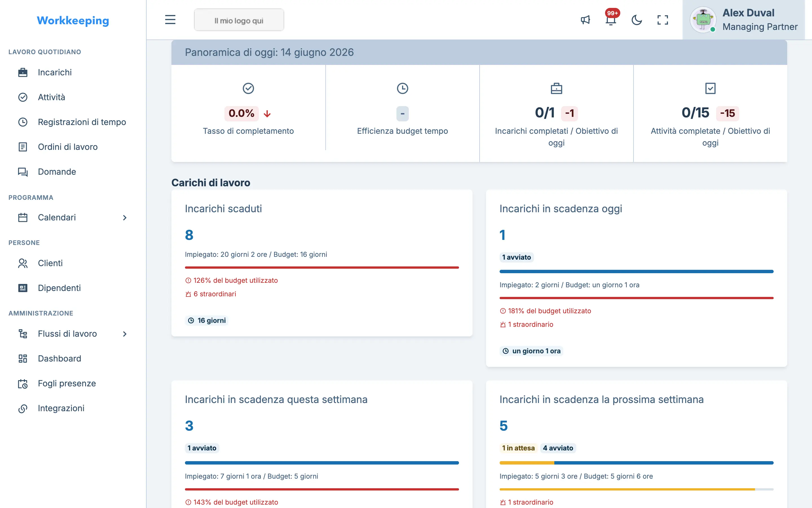
Task: Click the red down-arrow trend icon
Action: pos(267,114)
